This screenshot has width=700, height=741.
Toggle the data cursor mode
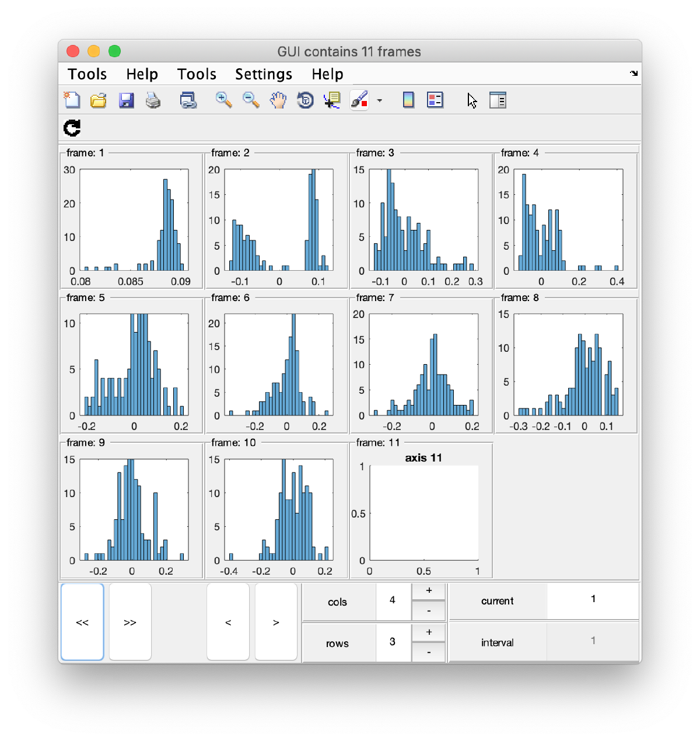331,100
